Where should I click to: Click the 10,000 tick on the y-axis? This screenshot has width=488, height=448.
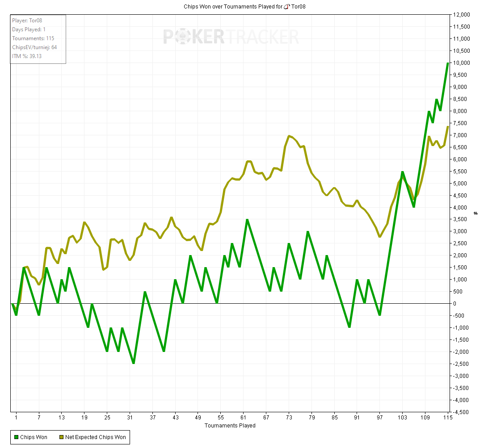(x=462, y=63)
